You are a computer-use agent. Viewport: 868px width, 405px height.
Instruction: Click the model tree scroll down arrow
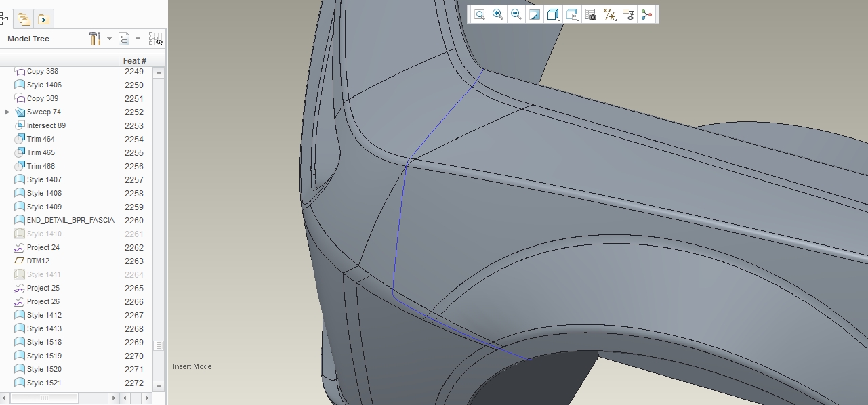[159, 386]
